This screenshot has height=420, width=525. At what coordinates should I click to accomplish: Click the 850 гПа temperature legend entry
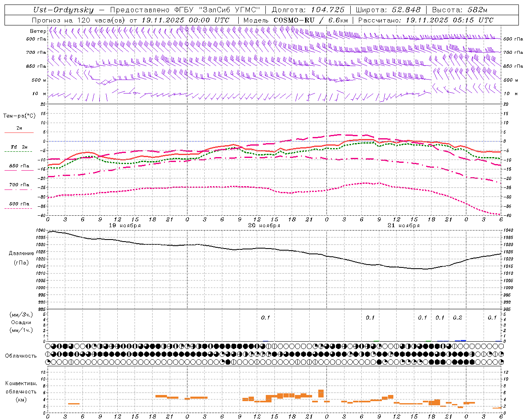tap(19, 166)
